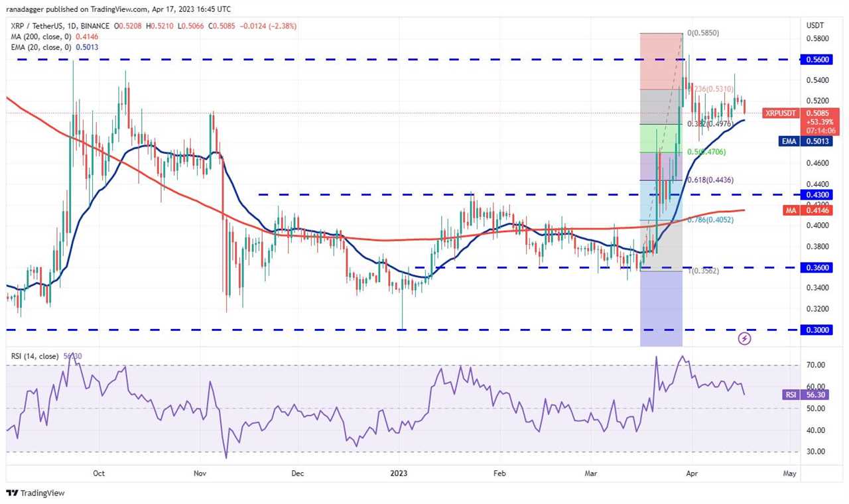Image resolution: width=849 pixels, height=504 pixels.
Task: Click the Fibonacci 0.236(0.5310) level label
Action: [710, 89]
